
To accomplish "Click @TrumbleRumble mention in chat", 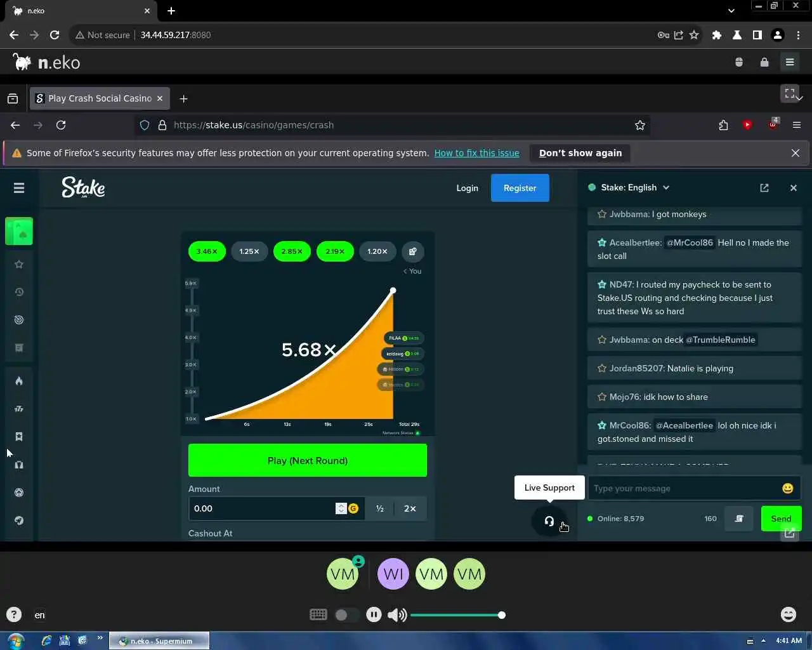I will (721, 340).
